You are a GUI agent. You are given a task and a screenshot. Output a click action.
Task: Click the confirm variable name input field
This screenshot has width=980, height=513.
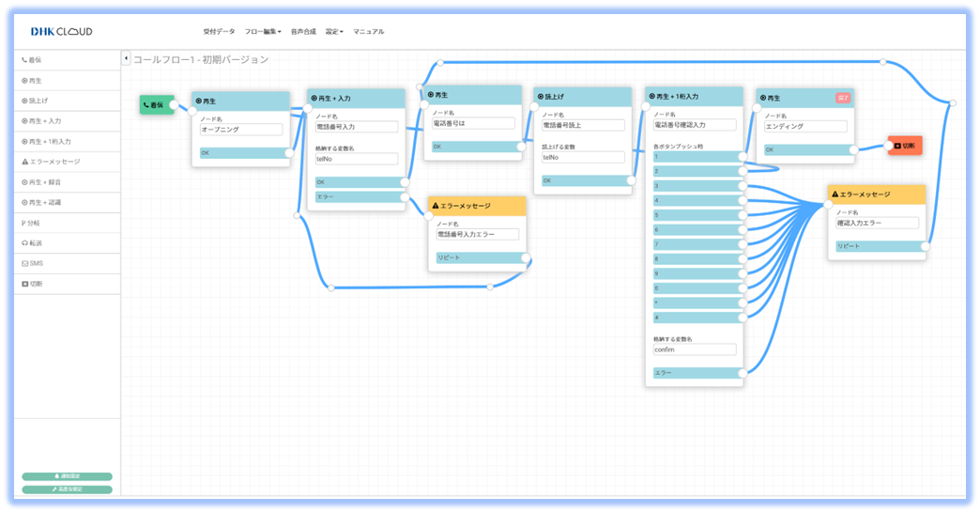click(695, 350)
